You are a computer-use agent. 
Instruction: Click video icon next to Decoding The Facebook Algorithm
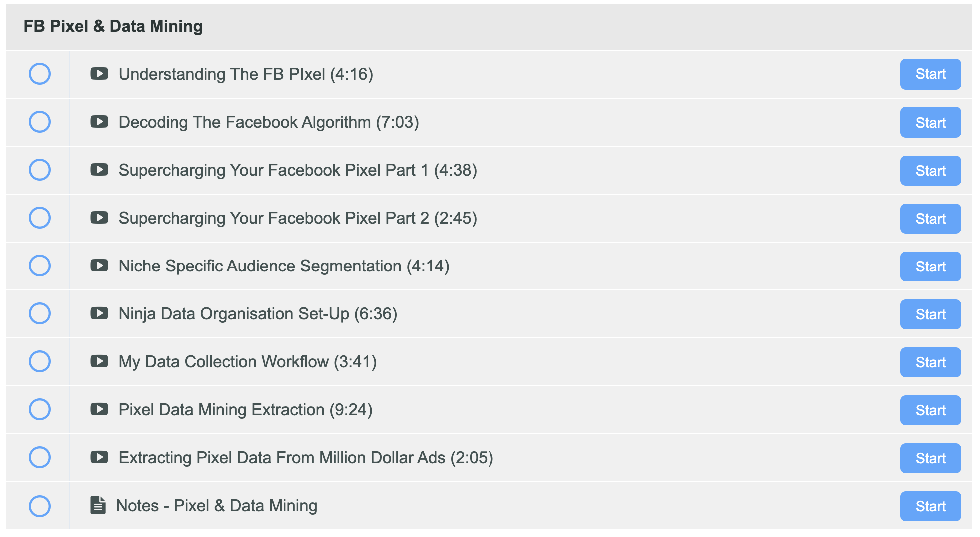click(99, 122)
